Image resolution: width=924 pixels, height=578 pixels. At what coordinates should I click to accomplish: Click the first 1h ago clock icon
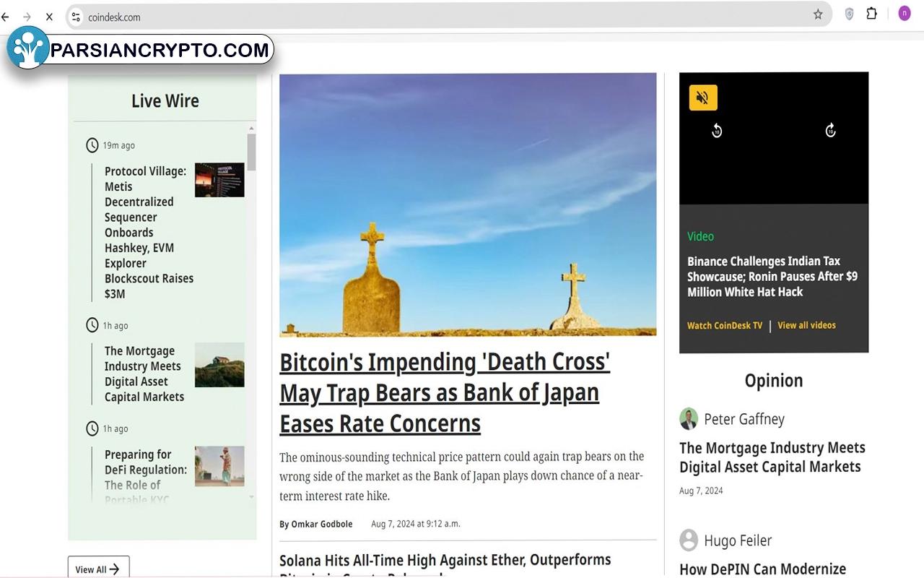coord(92,325)
